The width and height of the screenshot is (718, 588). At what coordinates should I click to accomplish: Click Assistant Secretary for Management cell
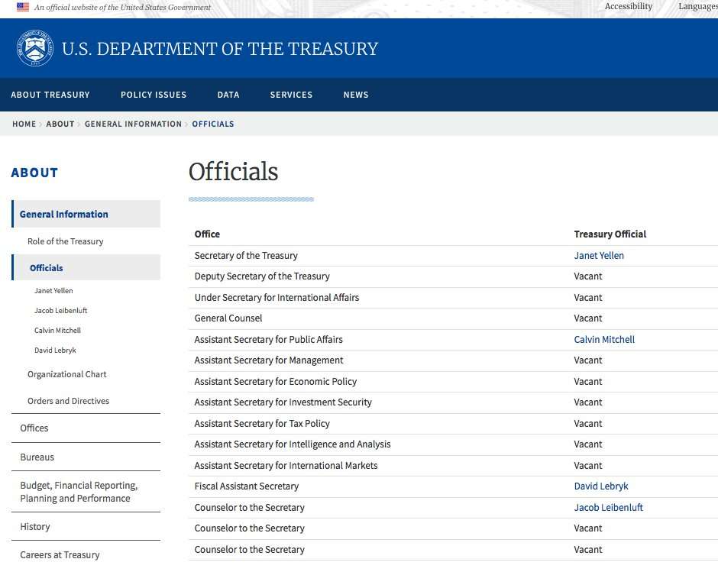point(269,360)
